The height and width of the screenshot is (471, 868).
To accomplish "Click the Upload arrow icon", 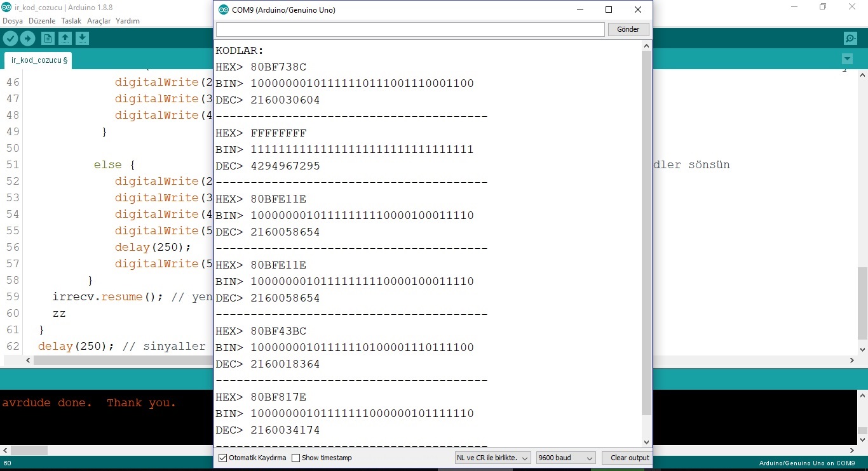I will tap(27, 38).
